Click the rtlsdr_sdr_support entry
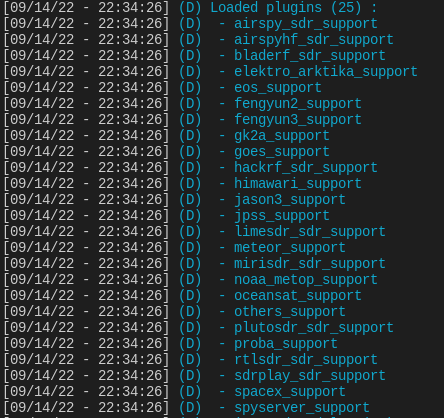 306,360
